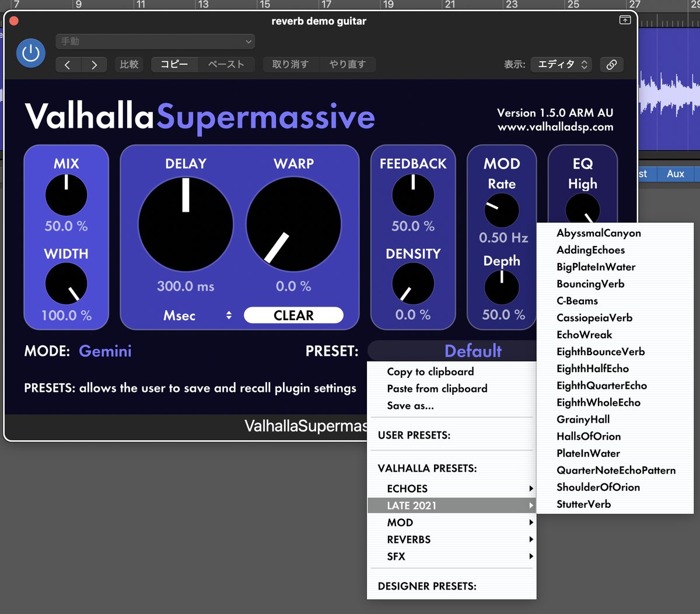The image size is (700, 614).
Task: Expand the MOD preset submenu
Action: click(452, 522)
